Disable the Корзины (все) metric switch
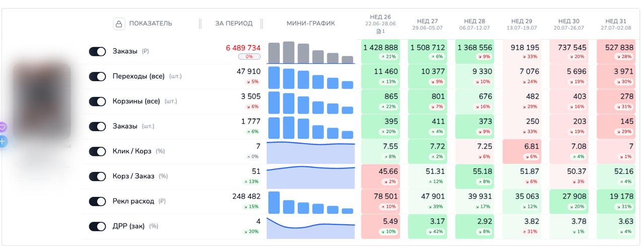This screenshot has width=644, height=250. point(98,101)
